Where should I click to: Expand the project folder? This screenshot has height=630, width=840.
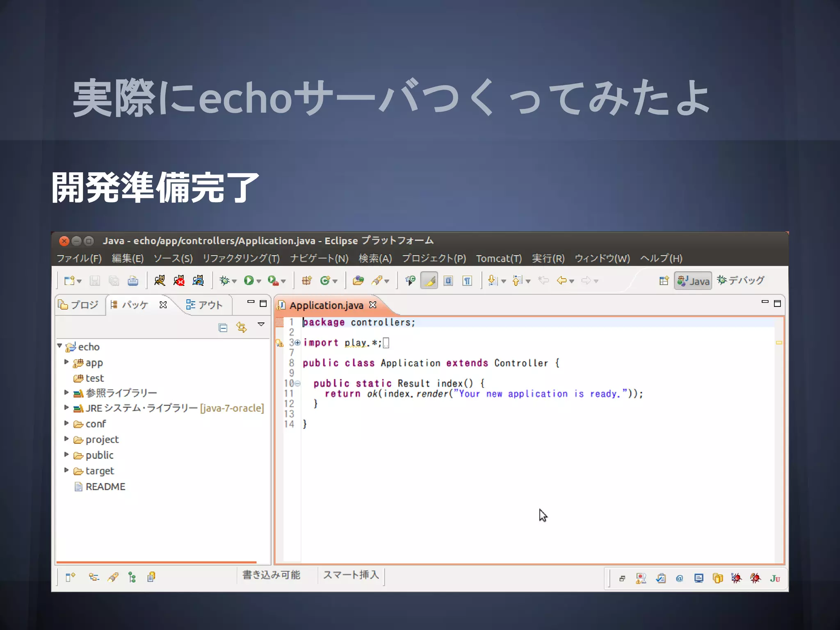(66, 439)
